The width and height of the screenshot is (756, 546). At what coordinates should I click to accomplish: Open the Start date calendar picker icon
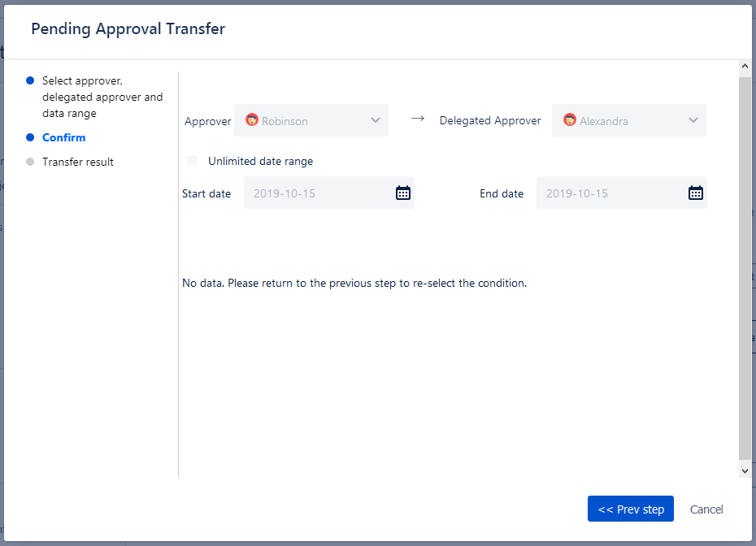coord(403,193)
